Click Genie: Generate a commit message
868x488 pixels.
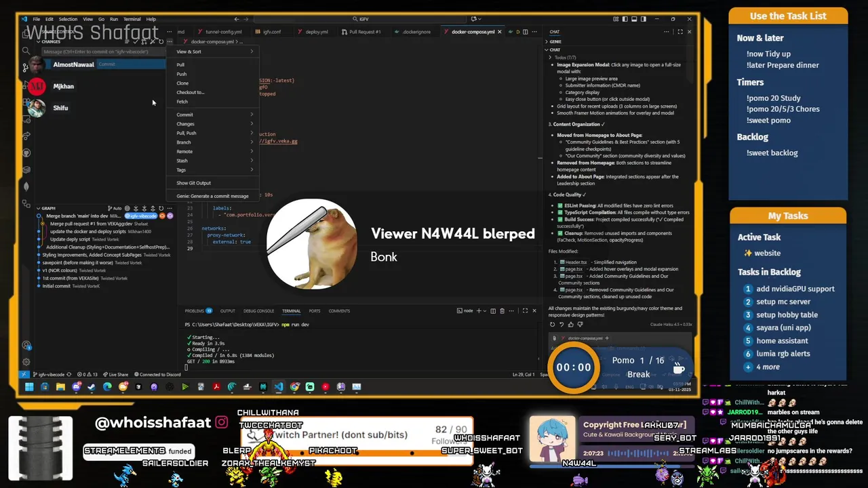point(212,196)
